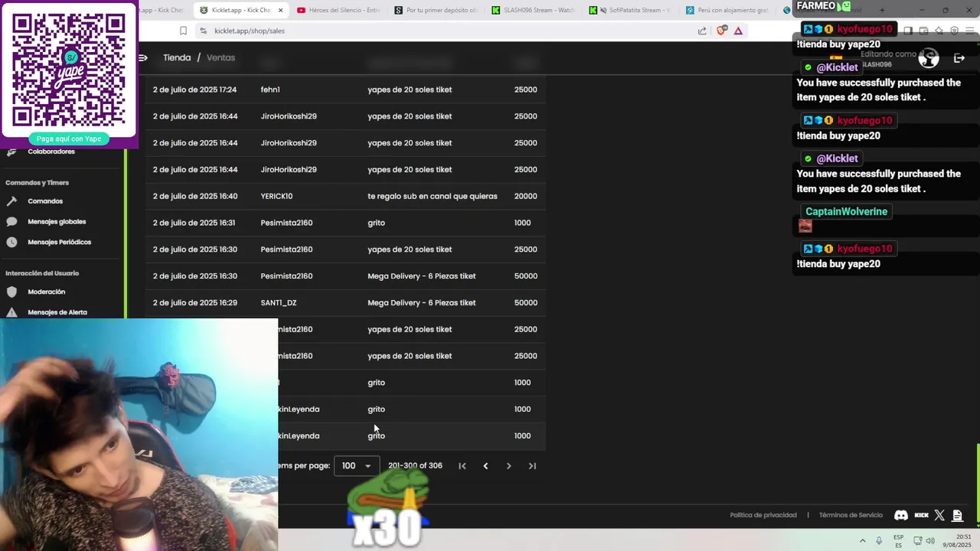980x551 pixels.
Task: Click the Moderación shield icon
Action: [11, 292]
